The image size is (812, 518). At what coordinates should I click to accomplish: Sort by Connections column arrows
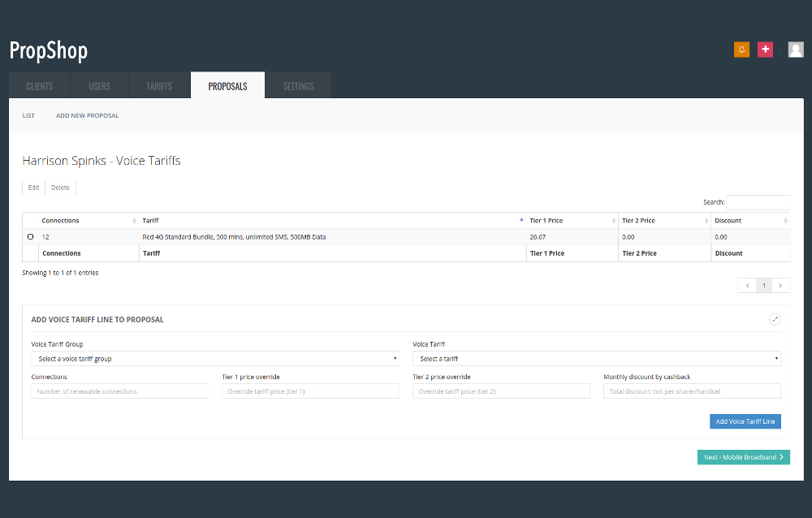[134, 221]
